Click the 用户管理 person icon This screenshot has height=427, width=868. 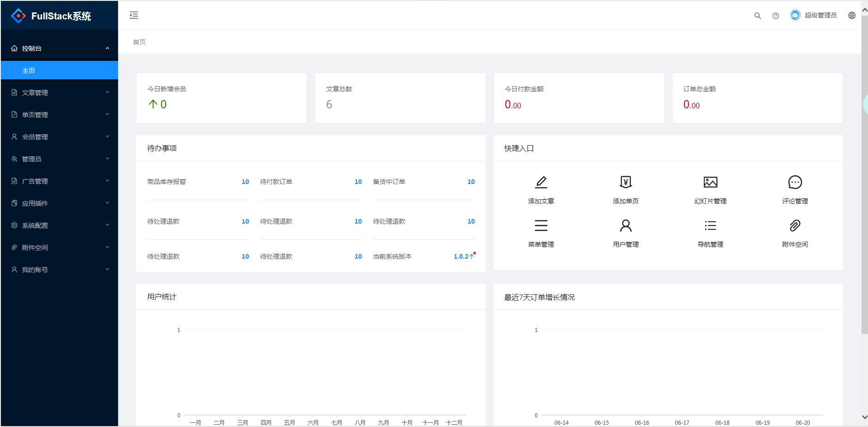tap(625, 225)
